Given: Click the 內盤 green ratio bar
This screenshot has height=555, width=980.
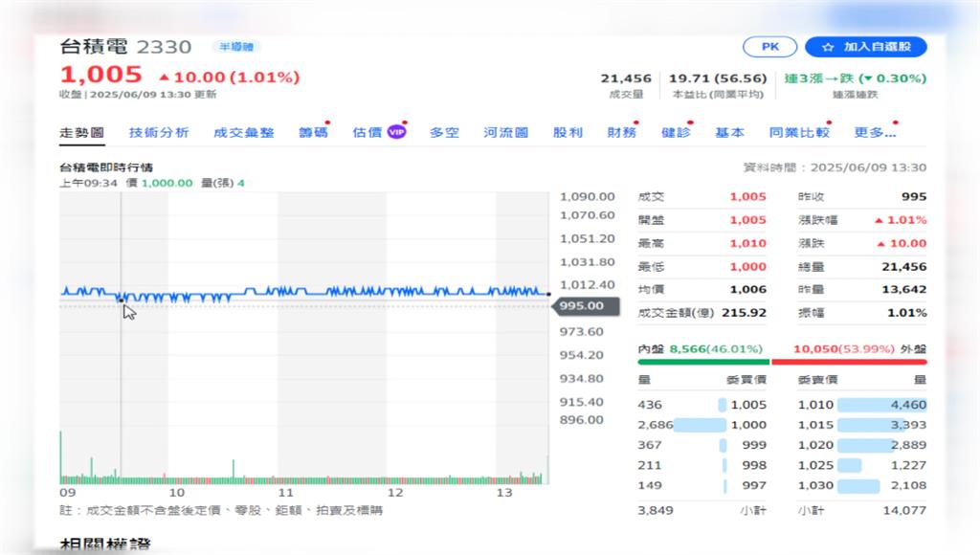Looking at the screenshot, I should [703, 362].
